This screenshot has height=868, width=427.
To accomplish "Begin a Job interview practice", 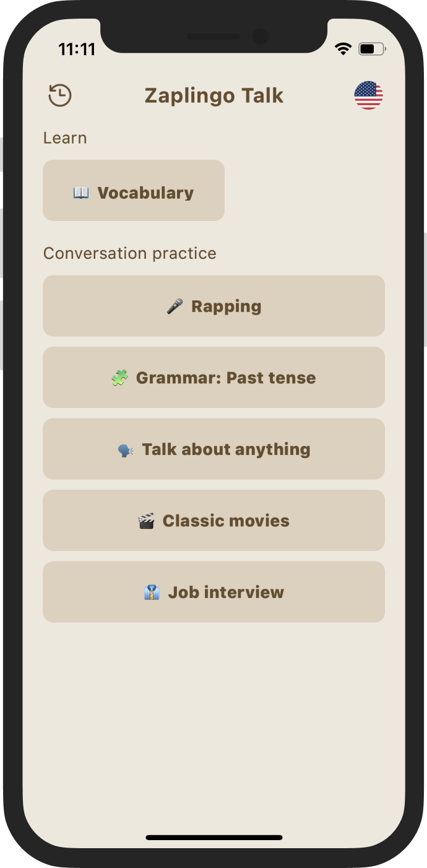I will (213, 592).
